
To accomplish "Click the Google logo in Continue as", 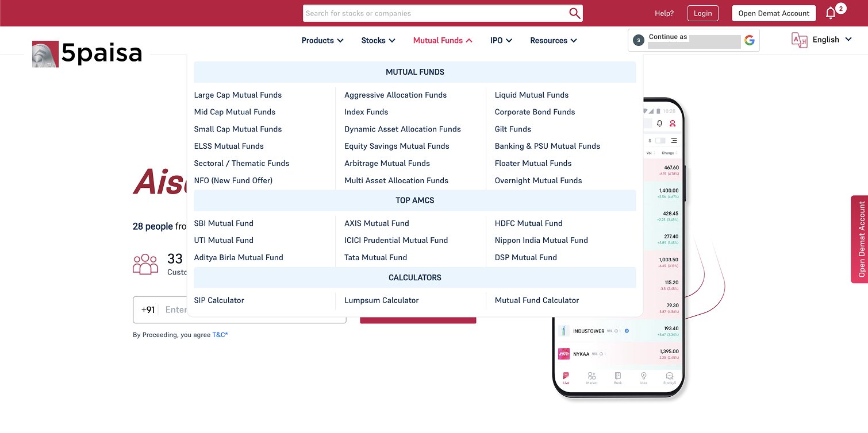I will coord(749,40).
